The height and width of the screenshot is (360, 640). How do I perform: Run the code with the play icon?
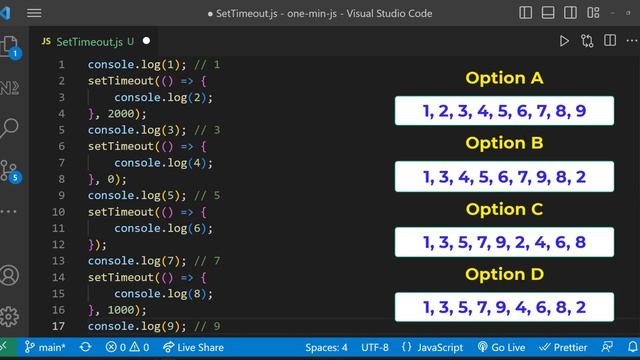tap(564, 41)
